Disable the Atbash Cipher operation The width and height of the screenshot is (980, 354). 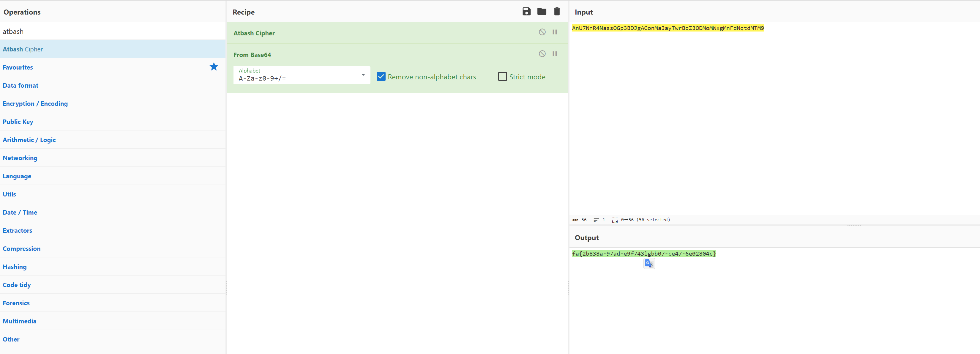coord(542,32)
